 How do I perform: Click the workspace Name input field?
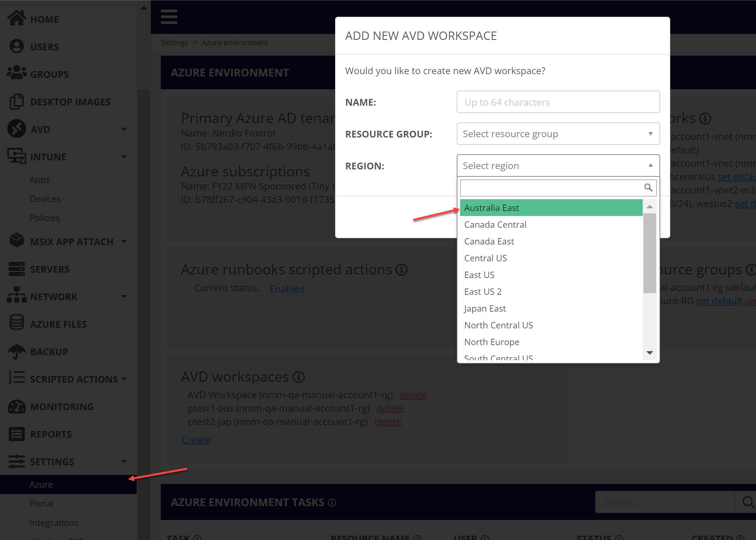tap(558, 102)
